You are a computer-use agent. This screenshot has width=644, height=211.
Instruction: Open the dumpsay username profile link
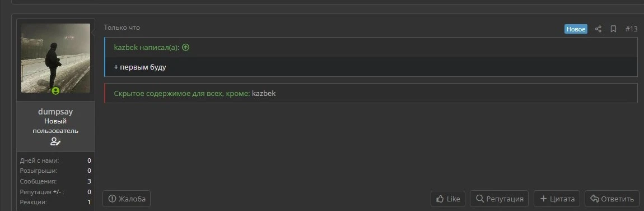point(55,112)
